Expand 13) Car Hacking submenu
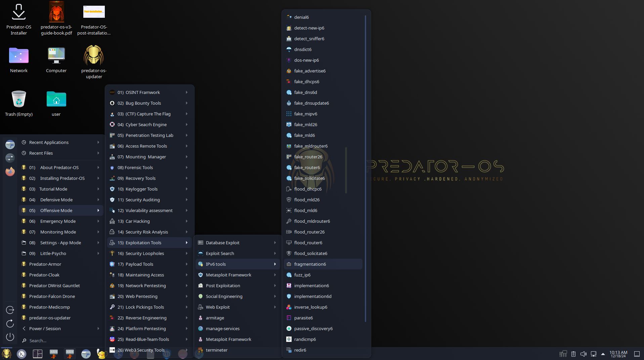This screenshot has width=644, height=360. point(149,221)
